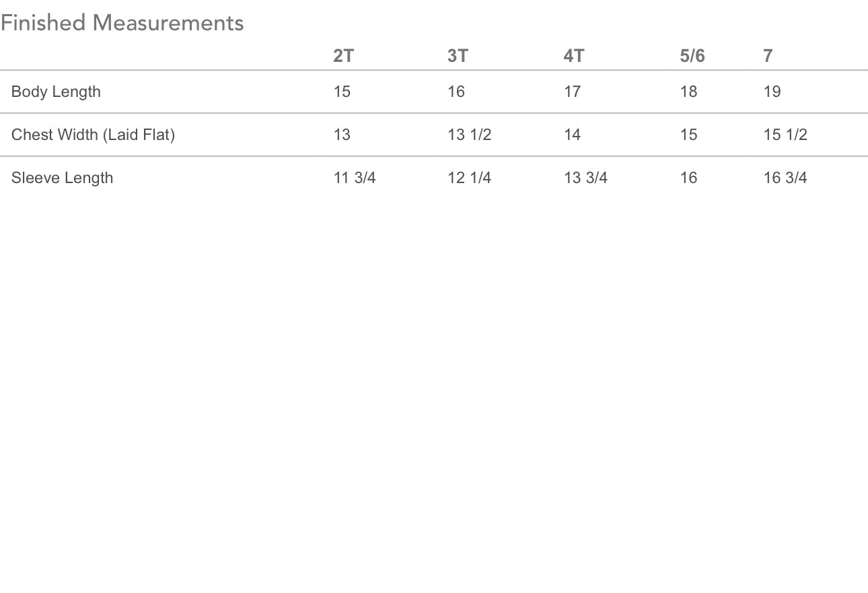Click Chest Width value 14 for 4T
The image size is (868, 593).
click(572, 135)
